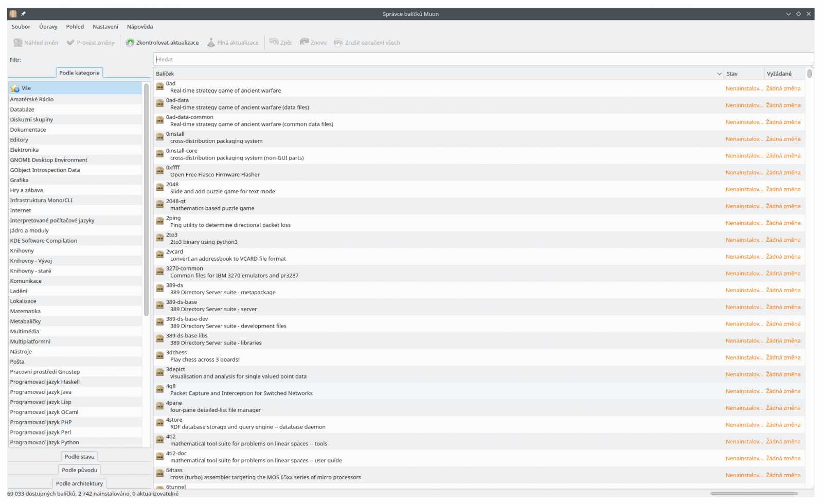This screenshot has height=504, width=823.
Task: Click Žádná změna cell for 4ti2
Action: pos(783,442)
